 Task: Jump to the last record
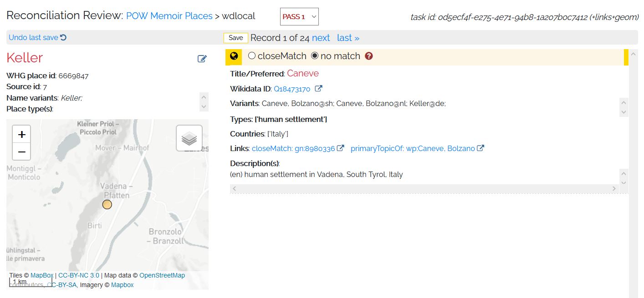coord(348,38)
